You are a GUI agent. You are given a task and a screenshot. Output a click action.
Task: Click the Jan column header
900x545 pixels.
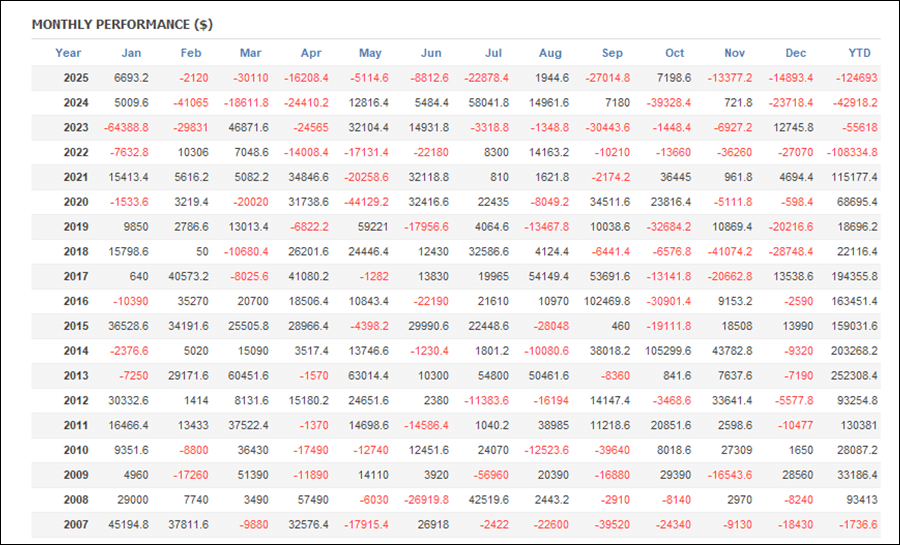point(131,53)
